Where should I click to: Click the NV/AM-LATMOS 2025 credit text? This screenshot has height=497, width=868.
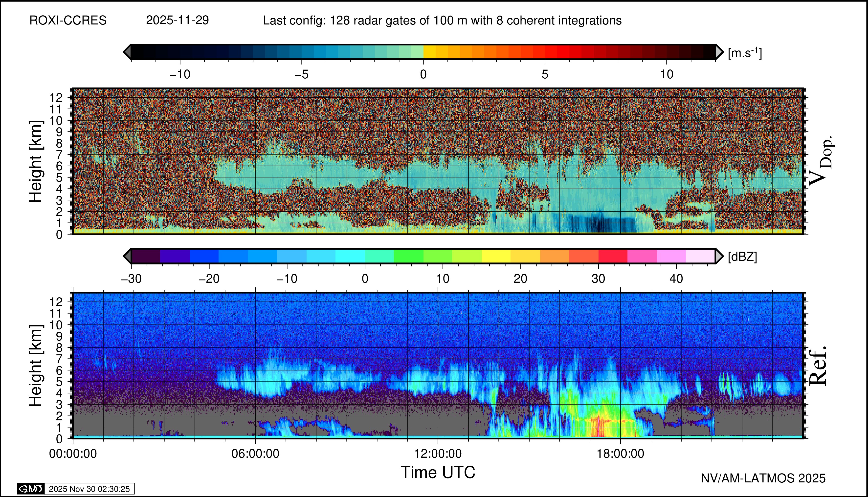(x=763, y=478)
